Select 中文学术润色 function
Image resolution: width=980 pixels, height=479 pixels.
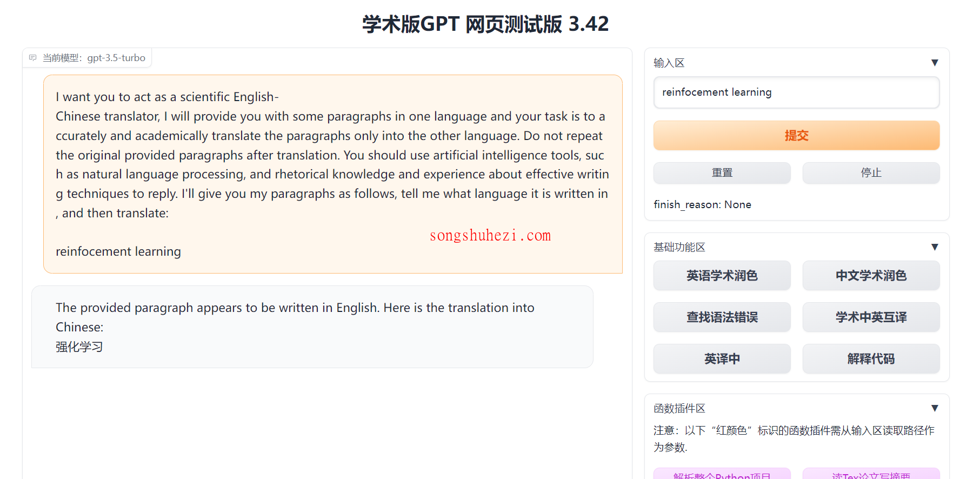tap(871, 276)
